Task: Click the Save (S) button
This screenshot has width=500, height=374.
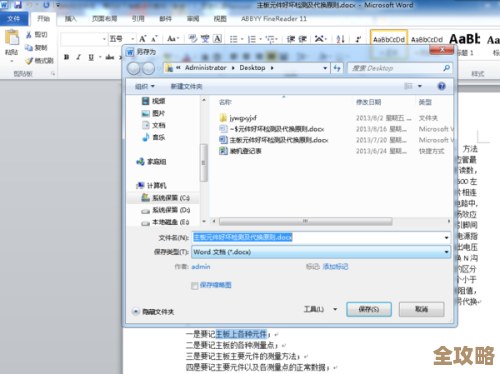Action: pos(369,309)
